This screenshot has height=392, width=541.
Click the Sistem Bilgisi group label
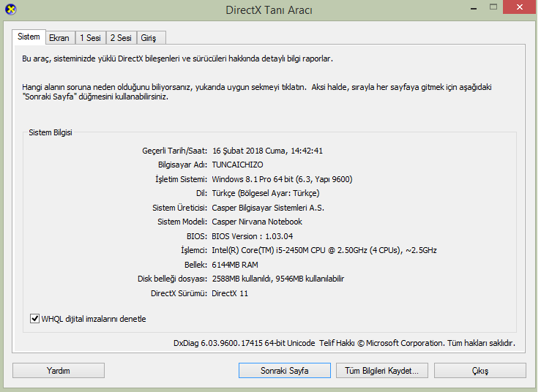51,132
